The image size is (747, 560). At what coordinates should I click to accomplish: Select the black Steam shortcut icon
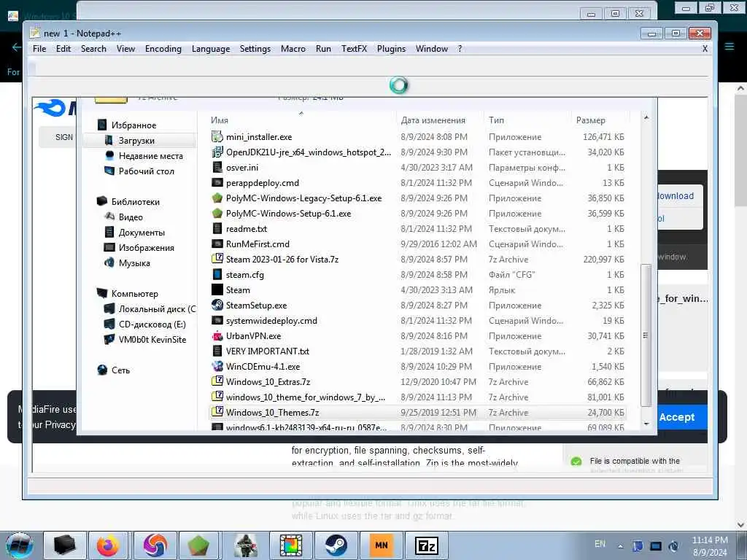pos(217,289)
